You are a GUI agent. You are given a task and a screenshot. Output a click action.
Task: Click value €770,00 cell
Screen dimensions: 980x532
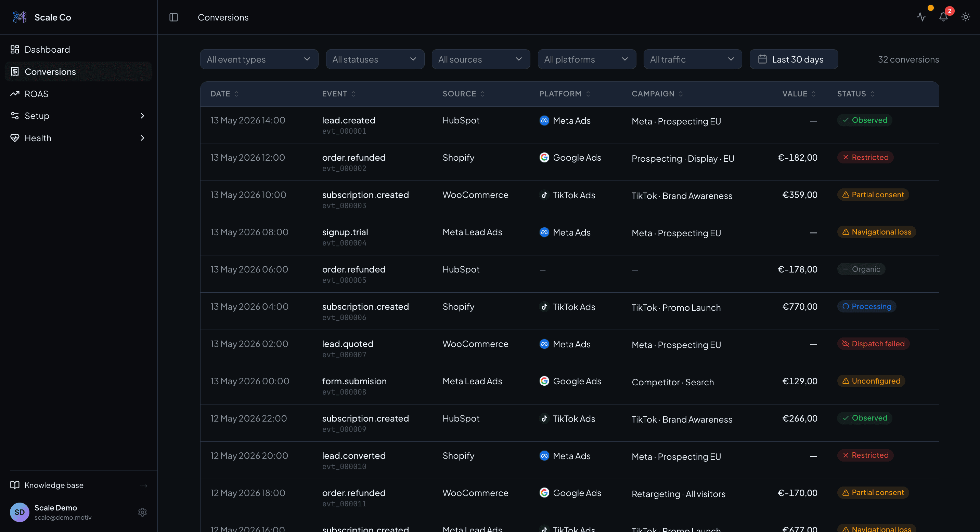coord(799,307)
